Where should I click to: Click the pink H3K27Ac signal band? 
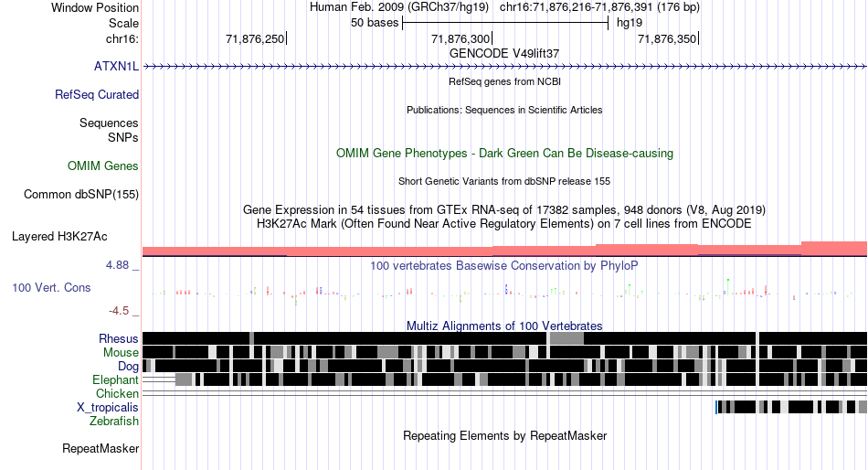(505, 250)
